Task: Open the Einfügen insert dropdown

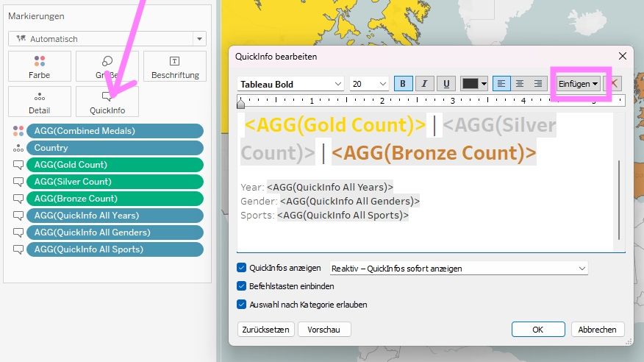Action: tap(578, 84)
